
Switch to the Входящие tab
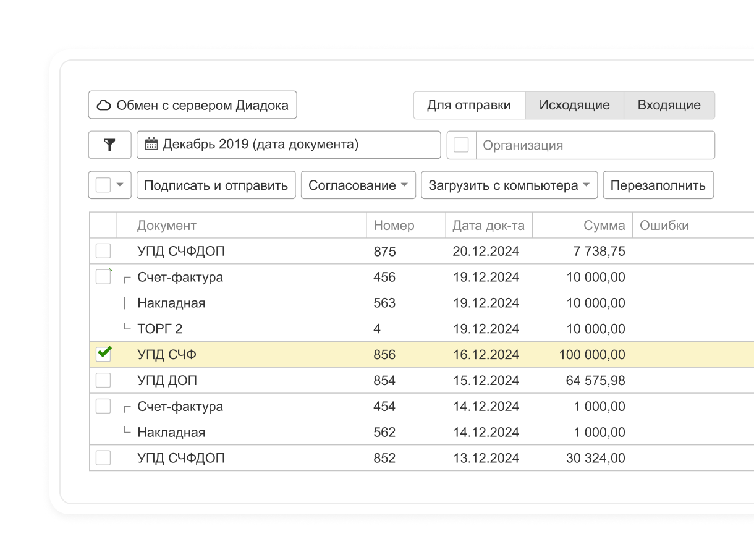pyautogui.click(x=670, y=104)
